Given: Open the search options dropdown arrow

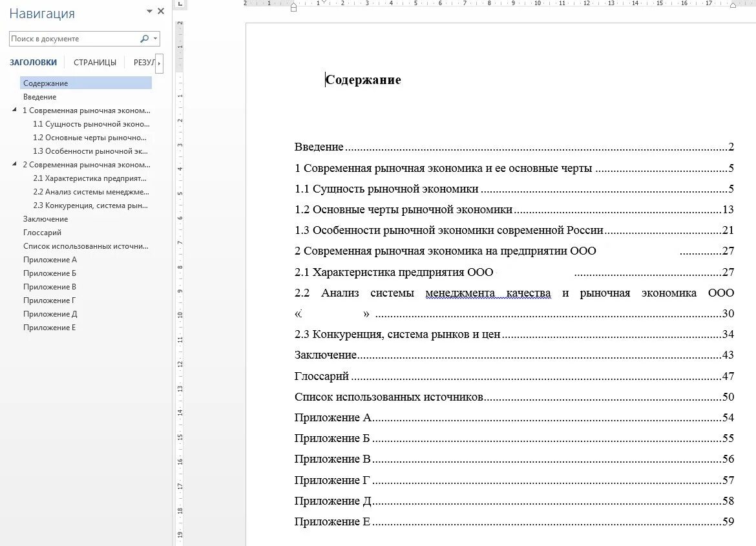Looking at the screenshot, I should [155, 39].
